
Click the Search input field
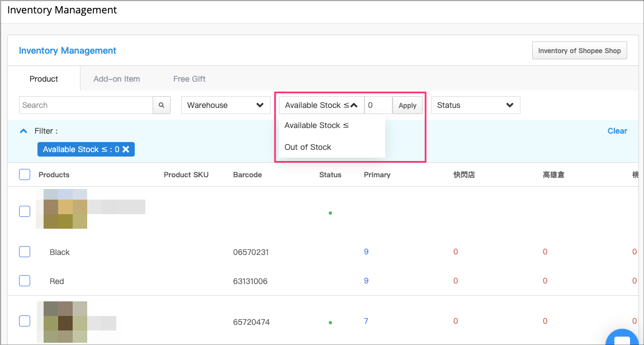[86, 105]
